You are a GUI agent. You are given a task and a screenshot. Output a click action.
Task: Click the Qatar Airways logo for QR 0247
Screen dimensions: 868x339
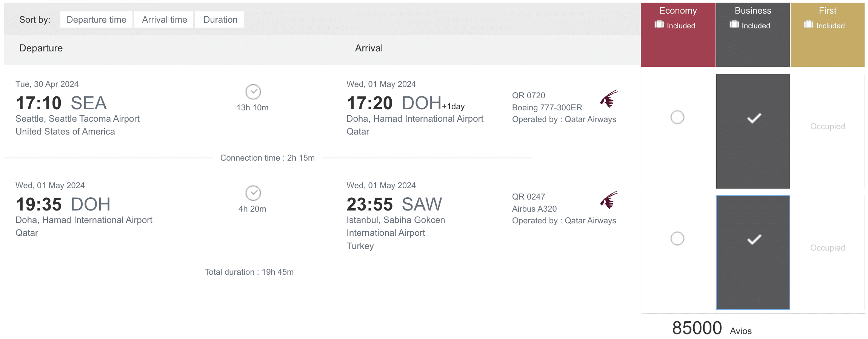(609, 200)
